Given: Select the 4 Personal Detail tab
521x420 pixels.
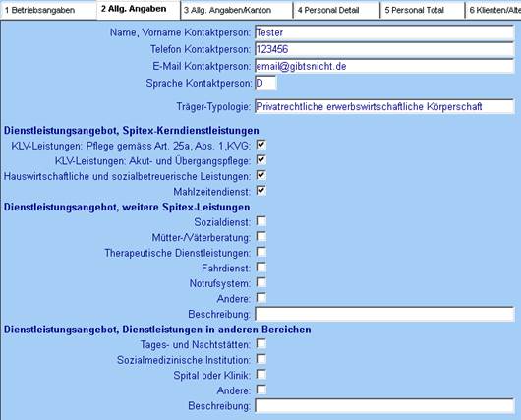Looking at the screenshot, I should (336, 10).
